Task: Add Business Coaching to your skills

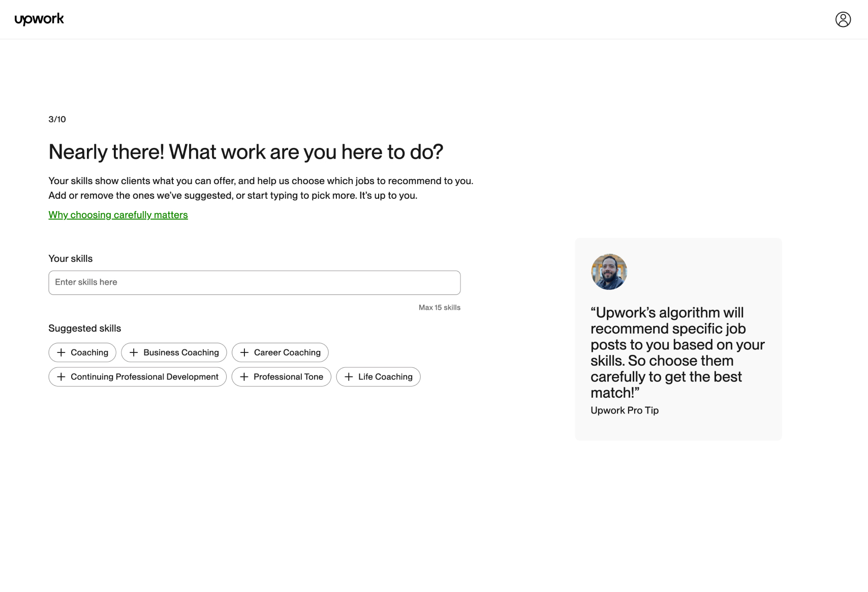Action: click(x=174, y=352)
